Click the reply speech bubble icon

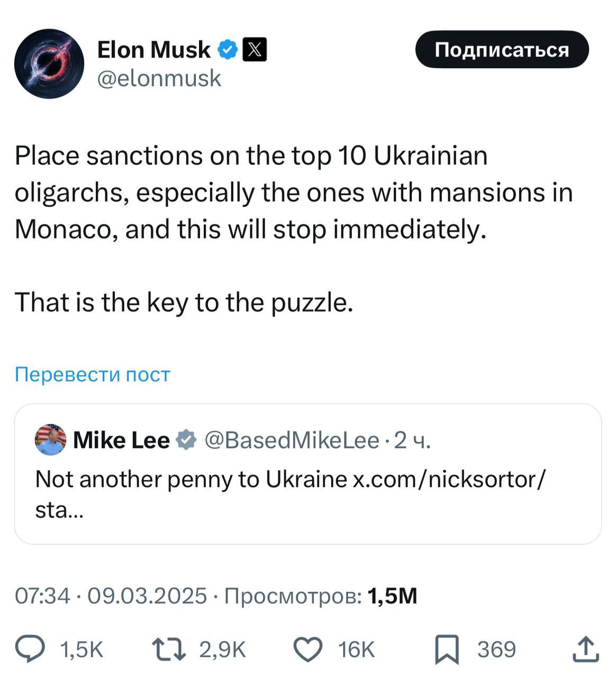click(30, 649)
